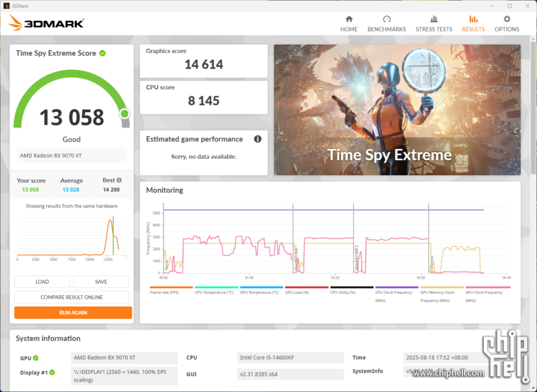Viewport: 537px width, 392px height.
Task: Open the OPTIONS section
Action: pos(506,24)
